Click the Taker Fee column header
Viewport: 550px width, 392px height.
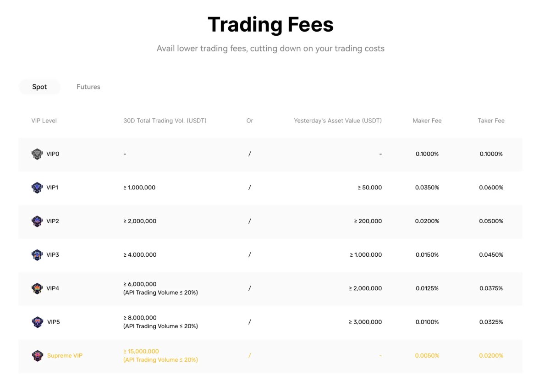click(x=491, y=121)
